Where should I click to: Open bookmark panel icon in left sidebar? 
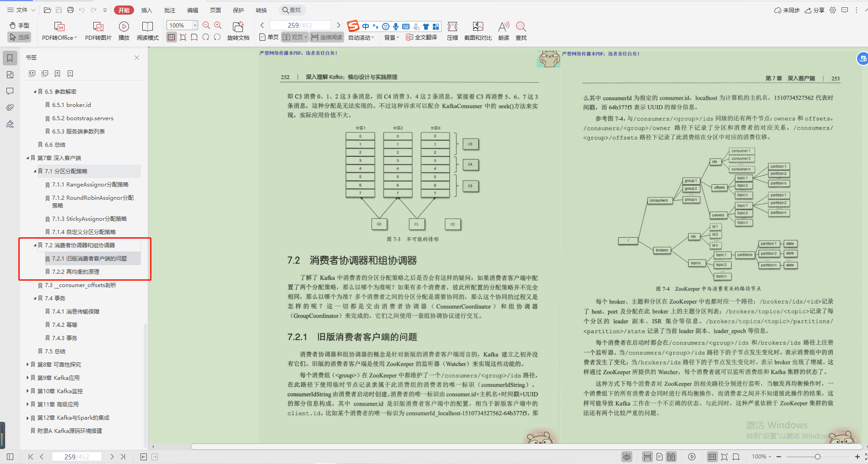(x=10, y=58)
